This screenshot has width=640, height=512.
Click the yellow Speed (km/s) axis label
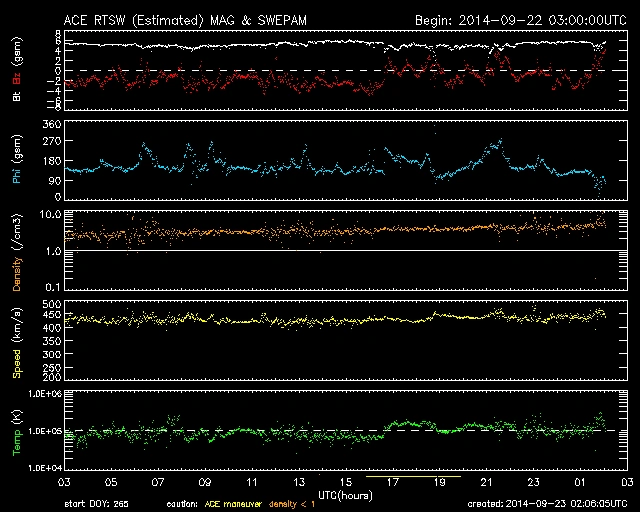click(x=16, y=340)
